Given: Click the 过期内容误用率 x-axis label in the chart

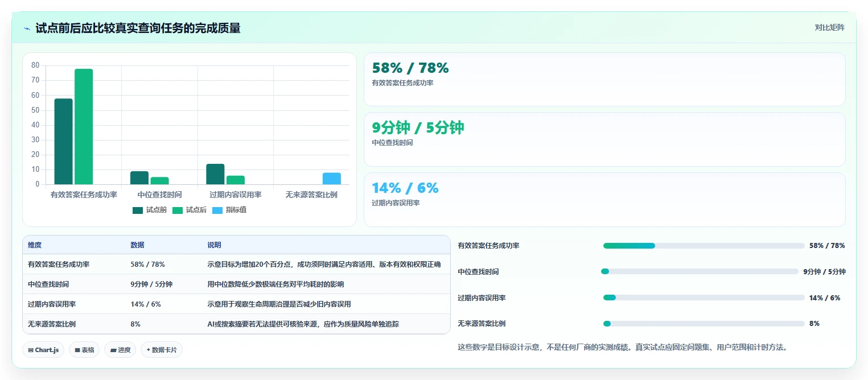Looking at the screenshot, I should click(235, 195).
